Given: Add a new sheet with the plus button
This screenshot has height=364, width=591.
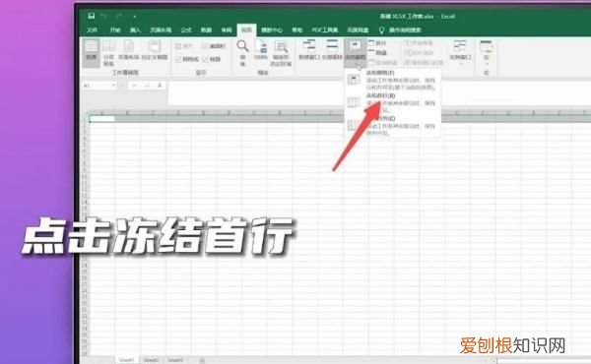Looking at the screenshot, I should coord(202,360).
